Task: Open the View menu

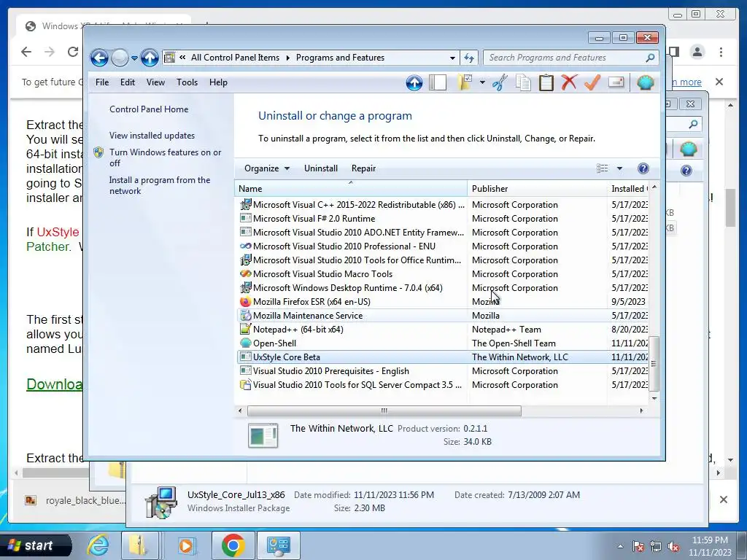Action: [x=155, y=82]
